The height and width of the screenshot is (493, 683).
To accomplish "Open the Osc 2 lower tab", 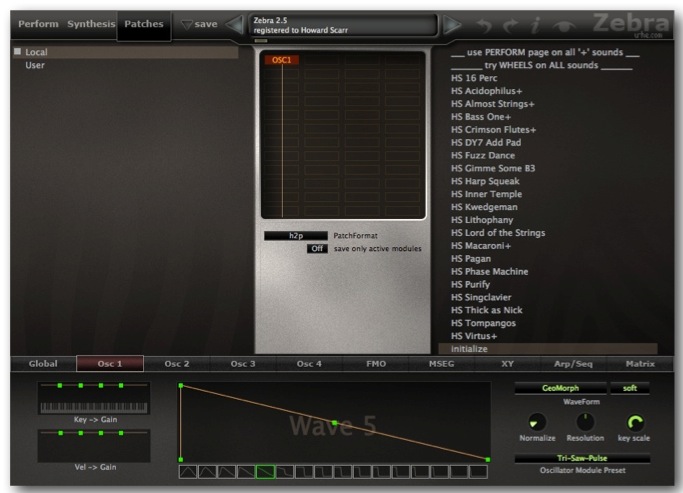I will tap(177, 364).
